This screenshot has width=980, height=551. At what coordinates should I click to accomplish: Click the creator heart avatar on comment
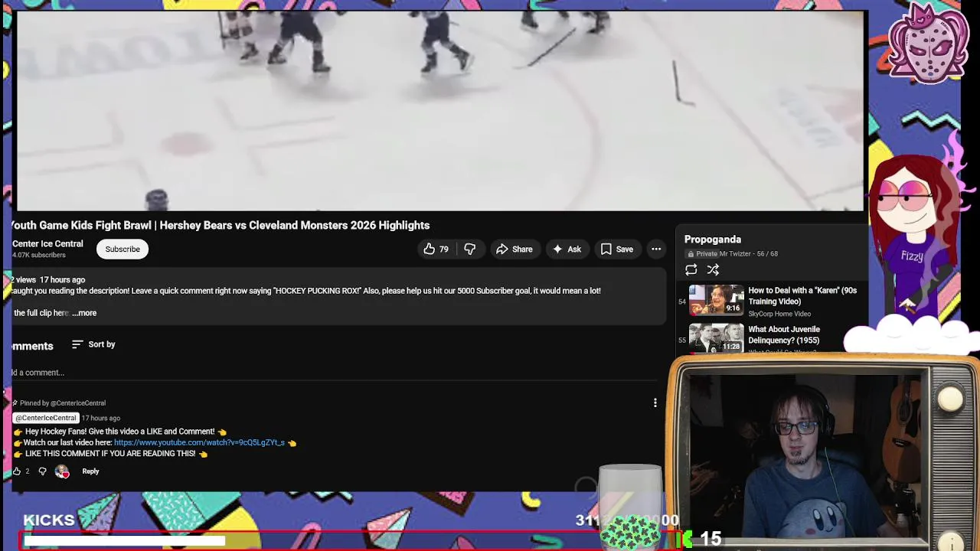tap(62, 471)
